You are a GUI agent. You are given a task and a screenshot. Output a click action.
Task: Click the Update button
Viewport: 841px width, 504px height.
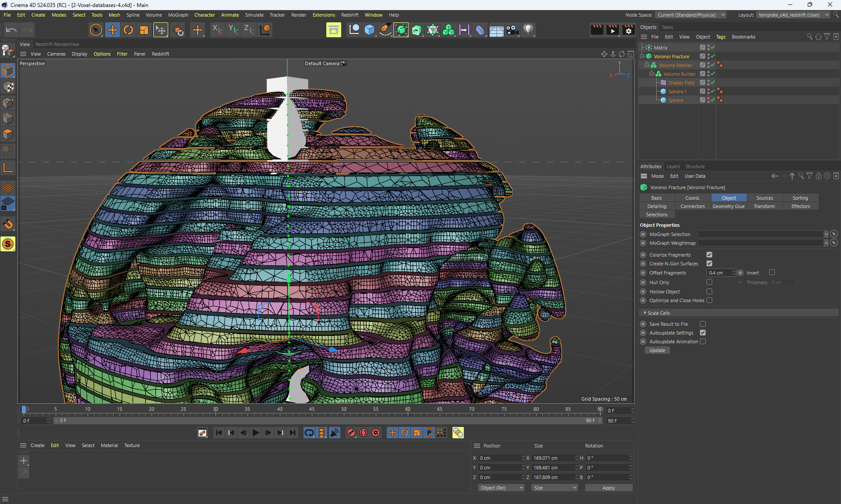pos(657,350)
